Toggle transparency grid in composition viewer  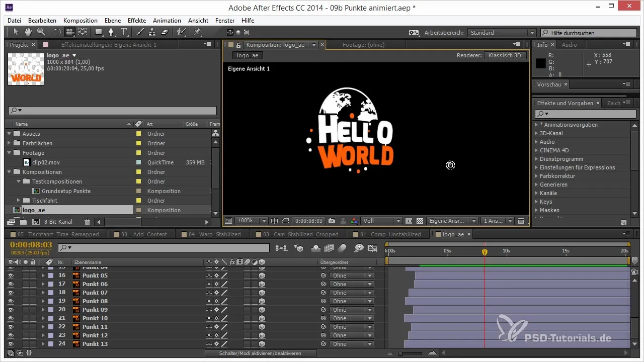420,221
